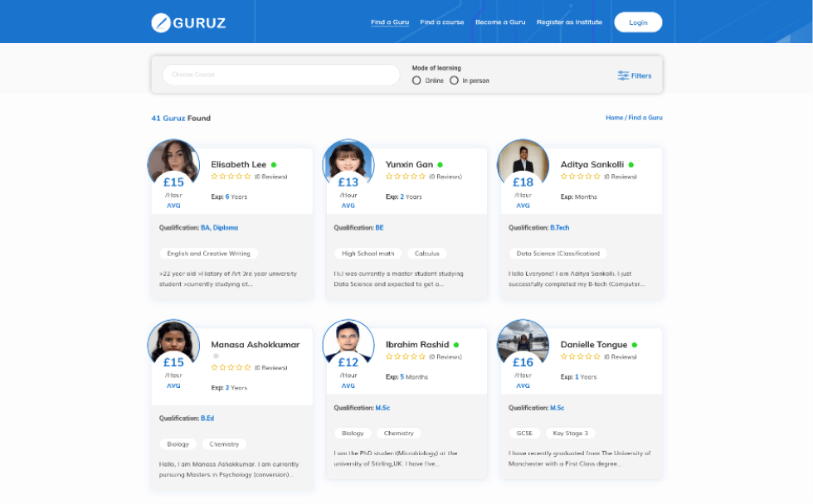Click Manasa Ashokkumar's star rating
Screen dimensions: 813x504
coord(231,367)
